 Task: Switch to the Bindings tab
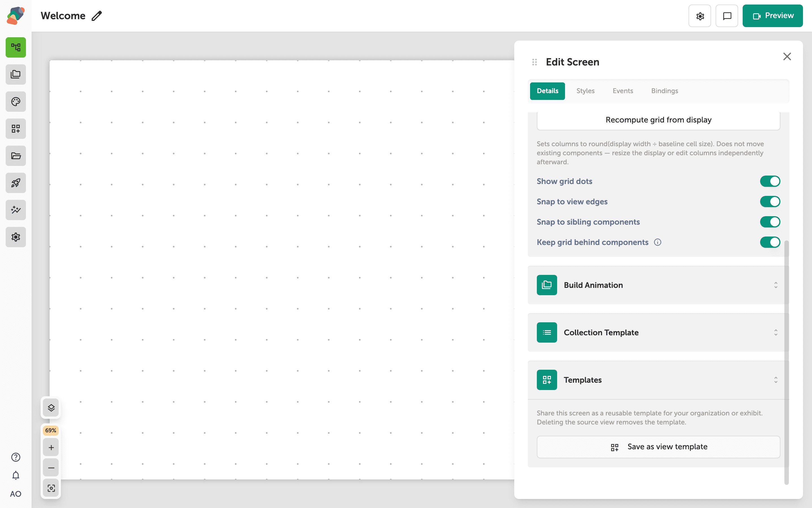(664, 91)
